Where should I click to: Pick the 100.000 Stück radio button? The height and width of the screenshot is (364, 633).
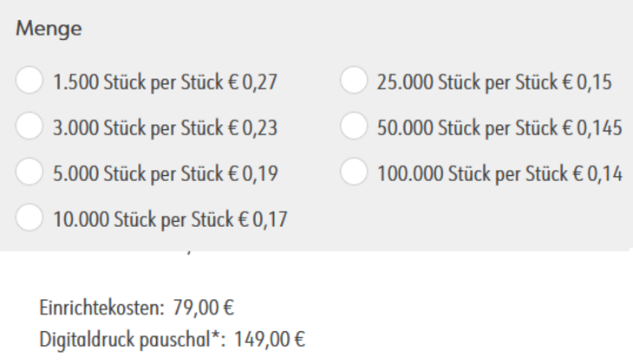(354, 172)
